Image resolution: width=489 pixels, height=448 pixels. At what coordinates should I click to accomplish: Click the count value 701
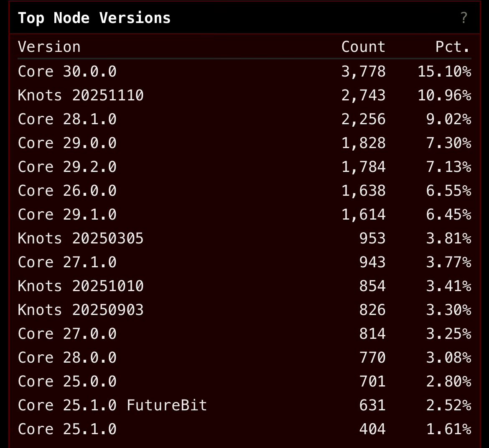pos(372,381)
